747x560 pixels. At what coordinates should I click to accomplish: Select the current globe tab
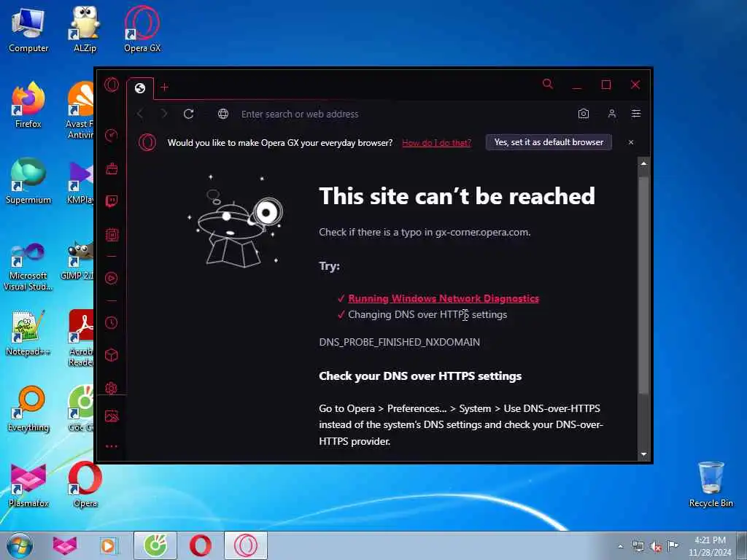point(140,88)
